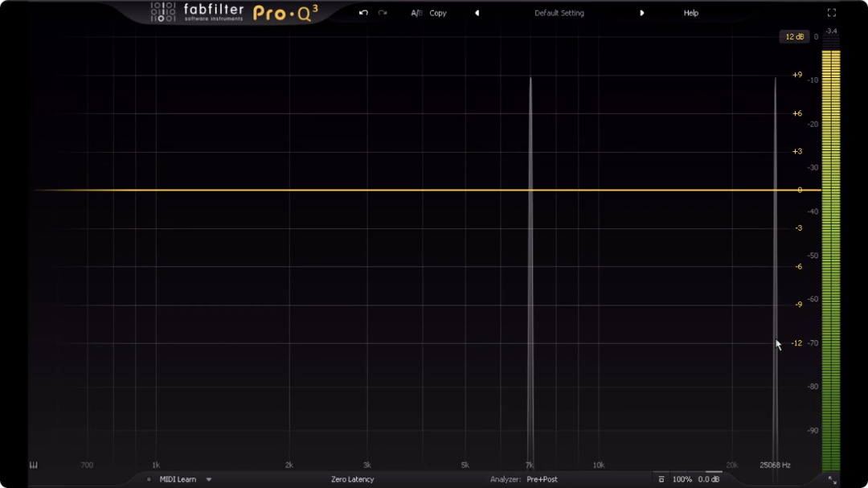Open Analyzer Pre+Post settings
Viewport: 868px width, 488px height.
pyautogui.click(x=542, y=479)
